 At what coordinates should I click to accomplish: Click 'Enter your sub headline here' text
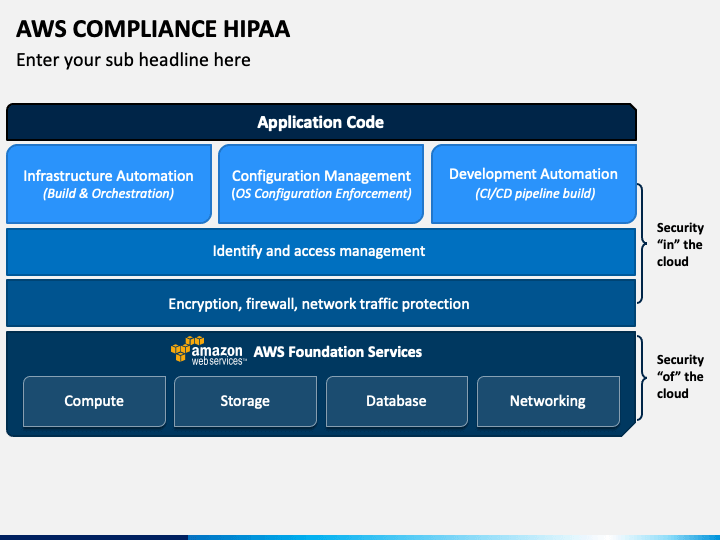[133, 60]
